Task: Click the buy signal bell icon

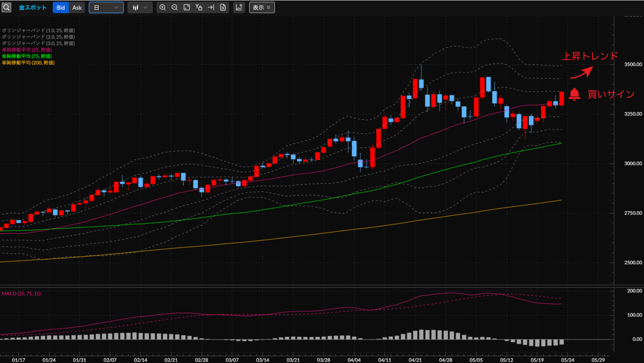Action: click(574, 93)
